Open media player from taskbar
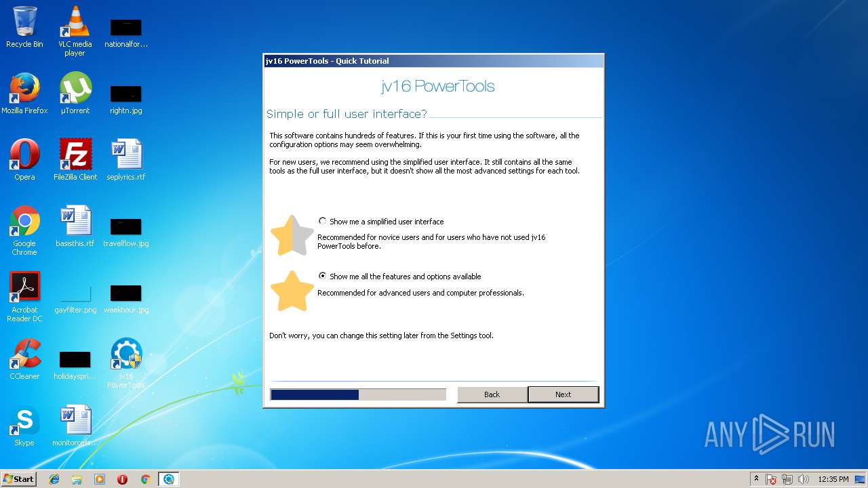868x488 pixels. (100, 479)
